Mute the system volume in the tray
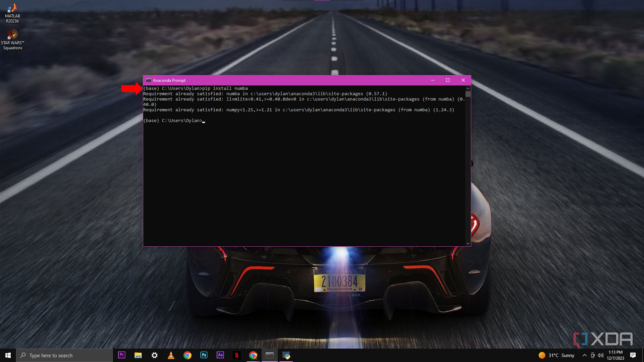 pos(600,355)
